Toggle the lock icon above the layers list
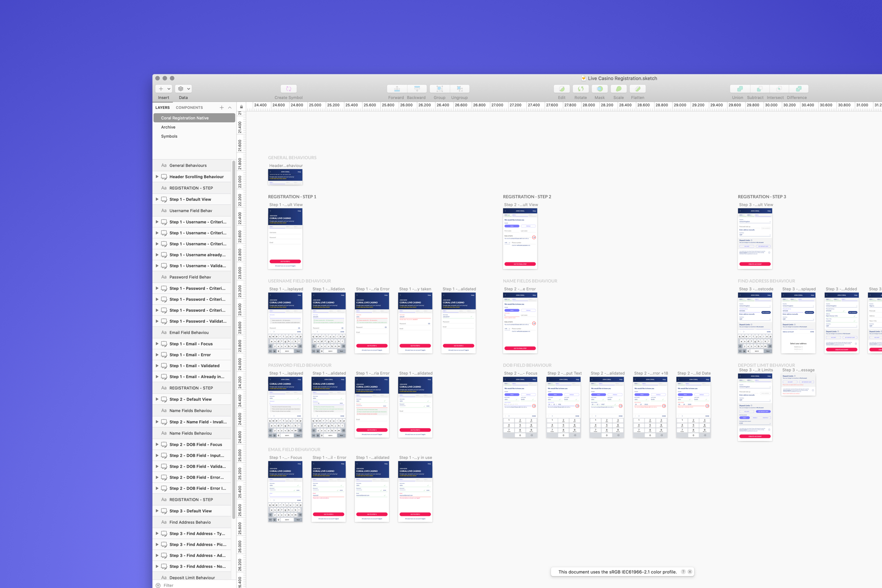The height and width of the screenshot is (588, 882). (241, 107)
